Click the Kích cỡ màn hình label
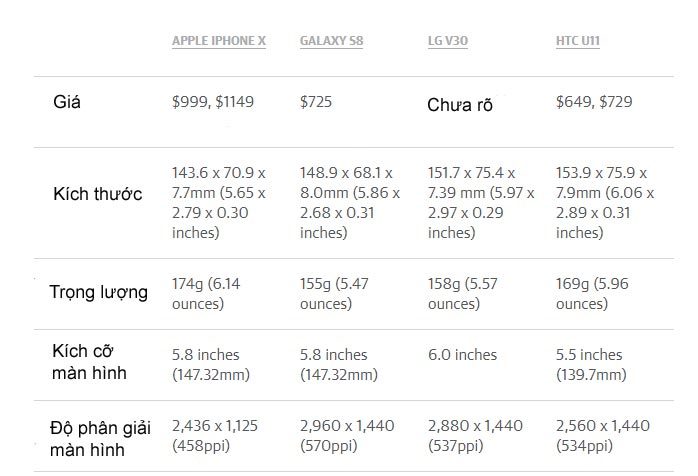The width and height of the screenshot is (698, 476). click(x=90, y=362)
